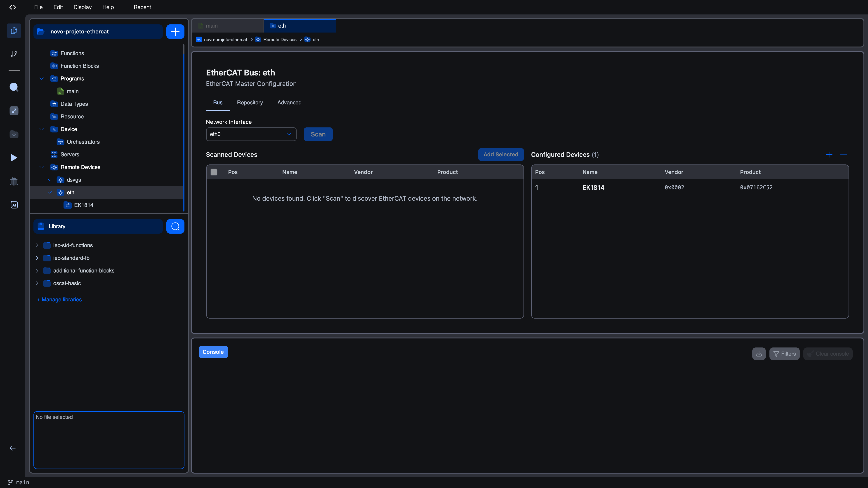Click the Servers icon in tree
The height and width of the screenshot is (488, 868).
54,155
